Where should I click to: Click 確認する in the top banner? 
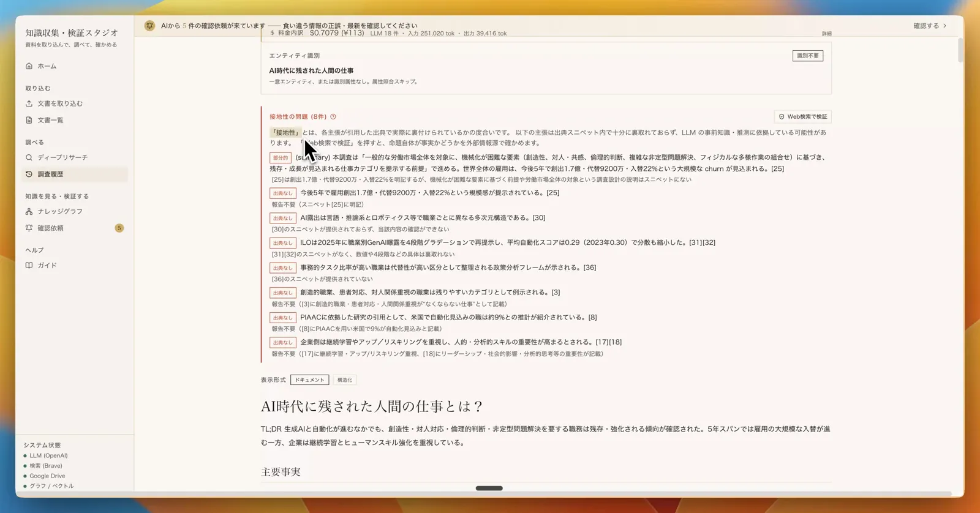(930, 26)
